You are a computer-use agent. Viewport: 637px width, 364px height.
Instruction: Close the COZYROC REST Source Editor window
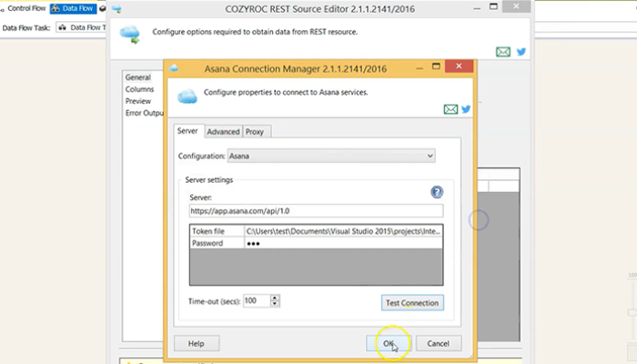pos(516,6)
